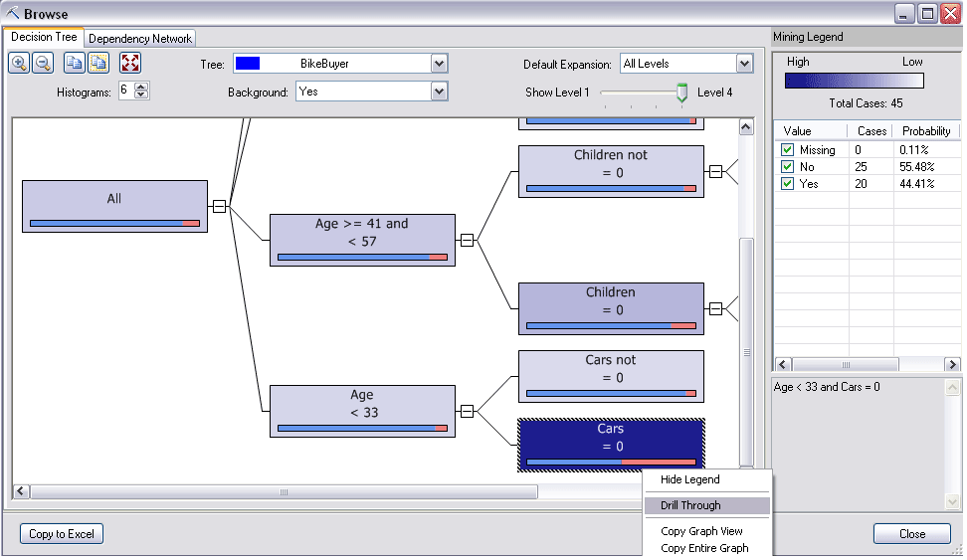Click the Cases column header
Viewport: 967px width, 560px height.
(870, 130)
